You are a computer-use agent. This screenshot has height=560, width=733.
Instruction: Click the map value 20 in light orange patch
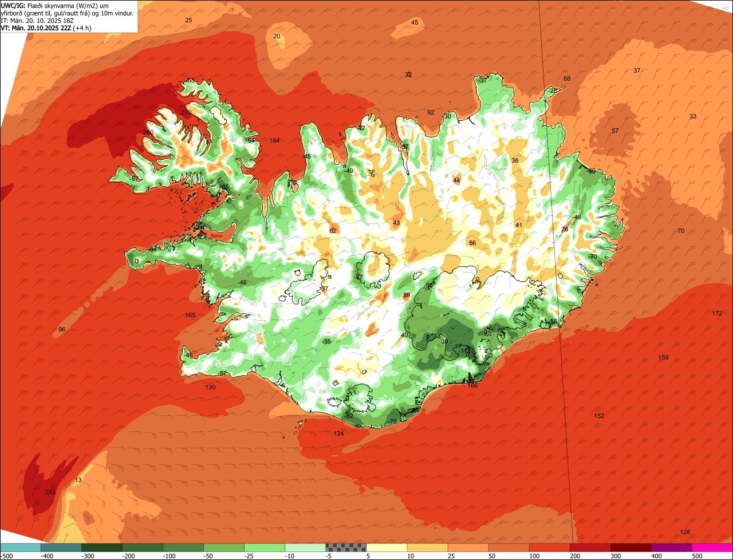(277, 36)
